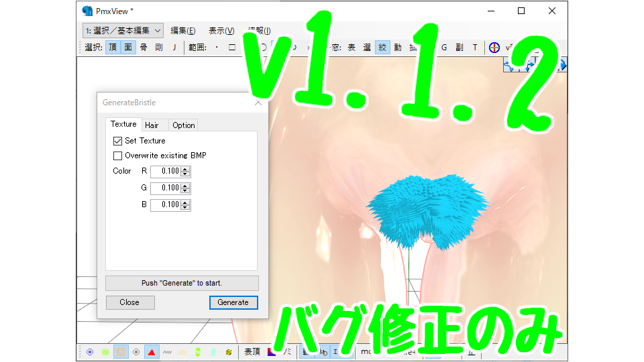Toggle rigid body (剛) selection mode
Viewport: 644px width, 362px height.
click(159, 48)
